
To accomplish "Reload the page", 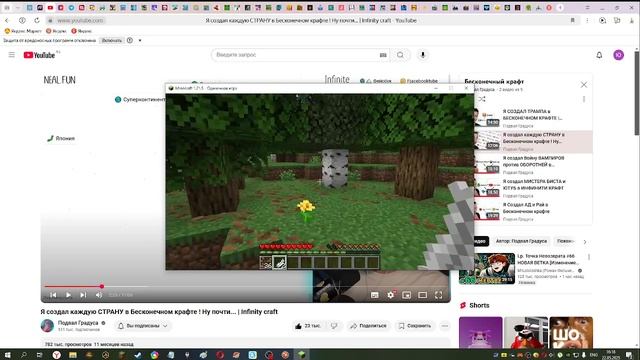I will pyautogui.click(x=37, y=20).
